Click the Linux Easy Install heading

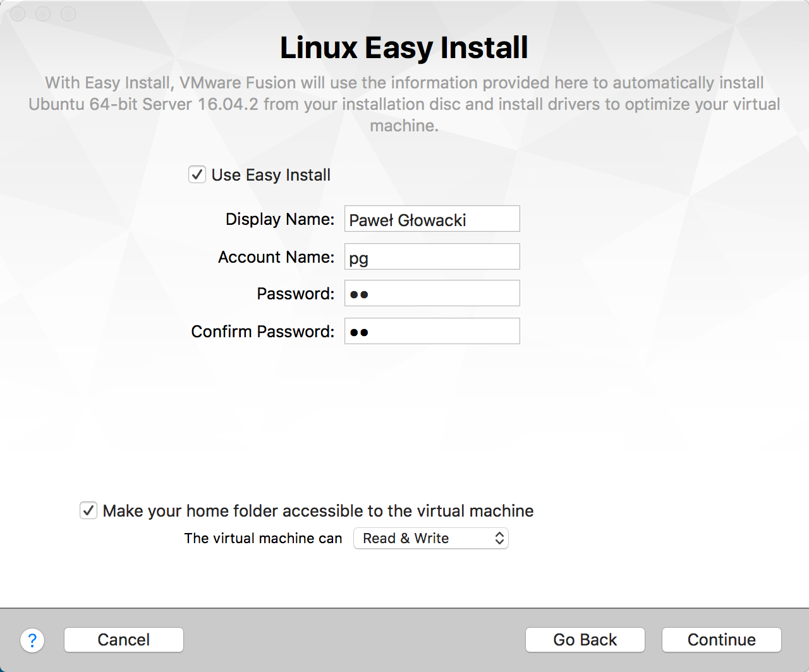[404, 48]
